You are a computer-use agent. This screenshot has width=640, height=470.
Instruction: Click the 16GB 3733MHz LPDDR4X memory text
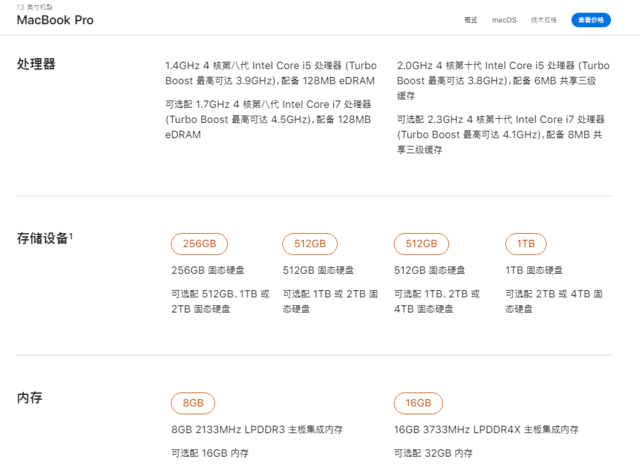point(486,430)
